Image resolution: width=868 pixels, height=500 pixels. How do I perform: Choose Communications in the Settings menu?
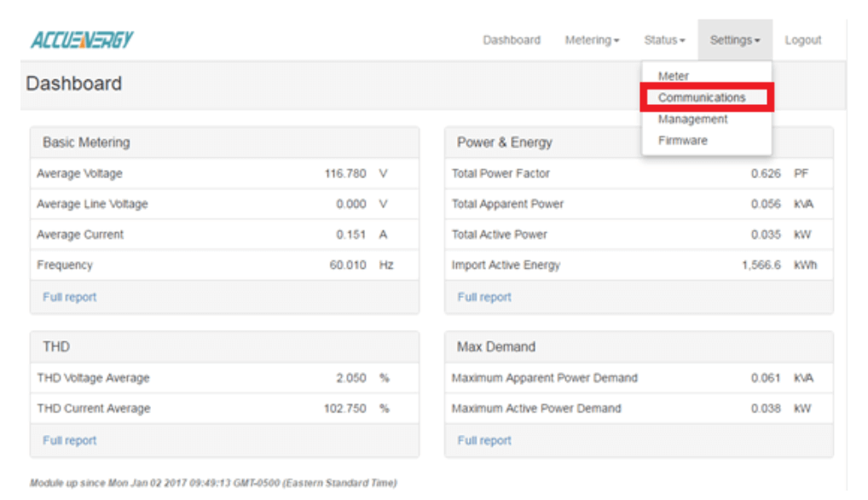pos(702,97)
